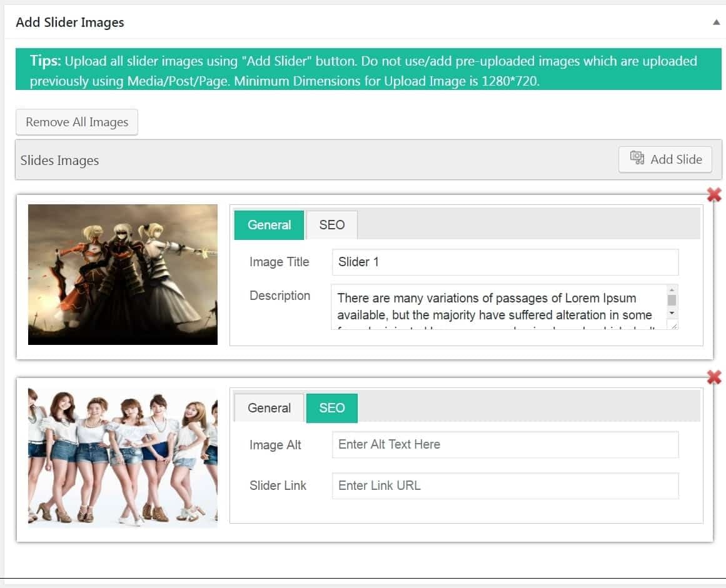Collapse the Add Slider Images panel arrow
Image resolution: width=726 pixels, height=588 pixels.
click(x=716, y=22)
